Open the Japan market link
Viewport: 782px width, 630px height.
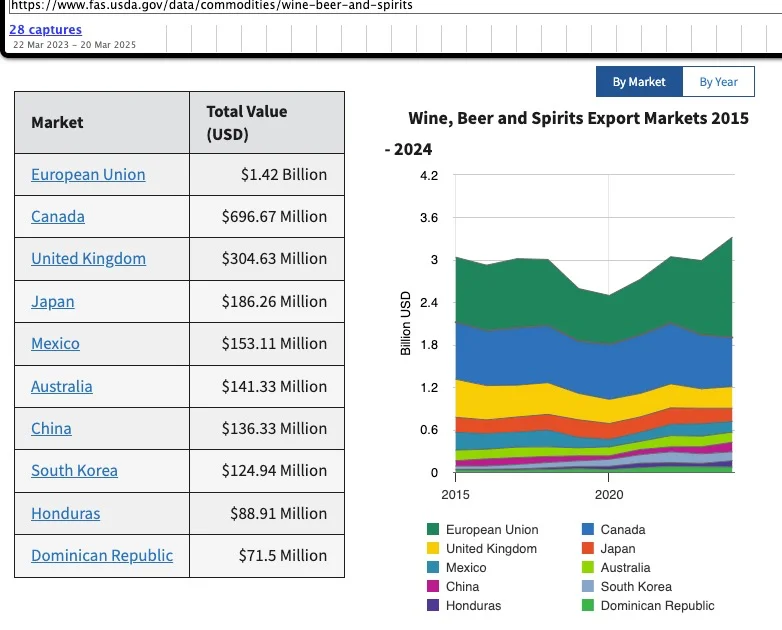[x=53, y=301]
